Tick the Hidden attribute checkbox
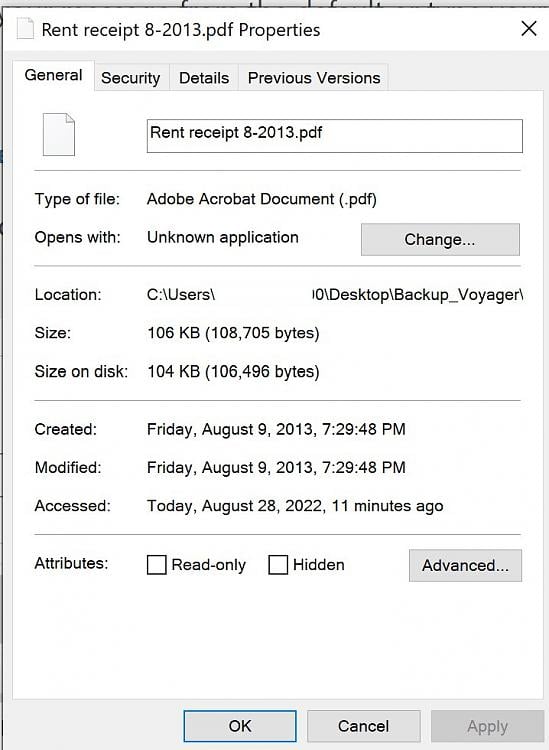The width and height of the screenshot is (549, 750). click(x=278, y=565)
